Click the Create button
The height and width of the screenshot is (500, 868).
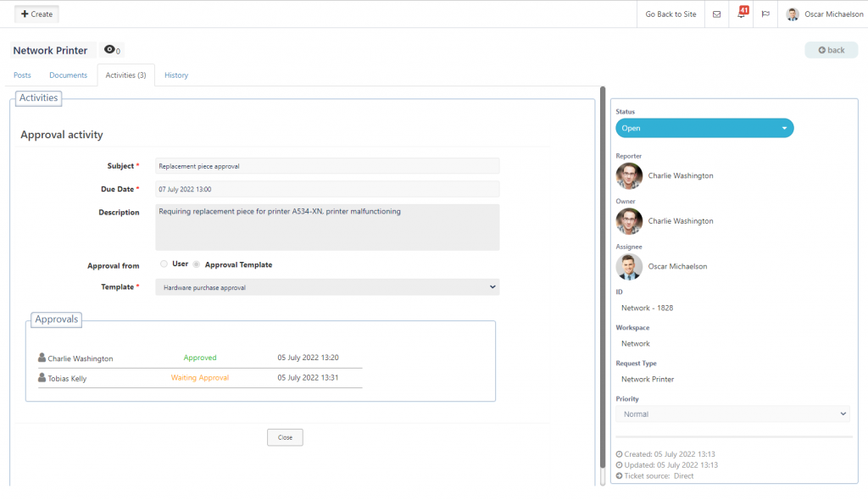(36, 14)
